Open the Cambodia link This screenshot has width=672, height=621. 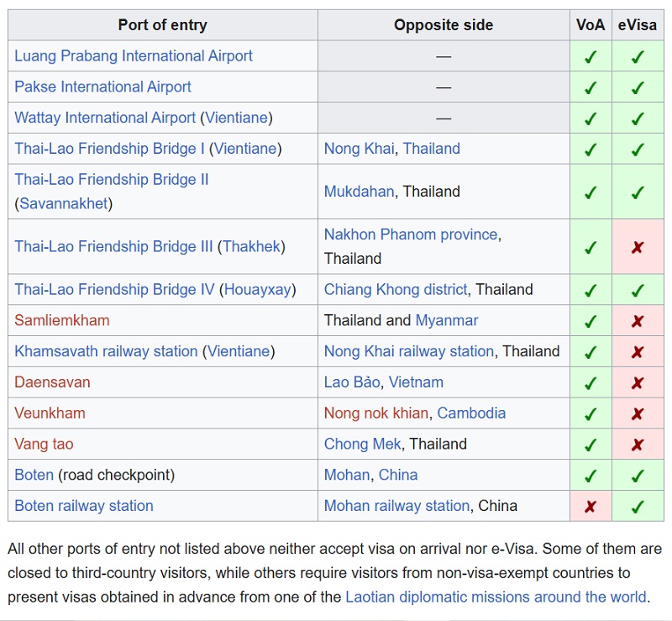471,413
